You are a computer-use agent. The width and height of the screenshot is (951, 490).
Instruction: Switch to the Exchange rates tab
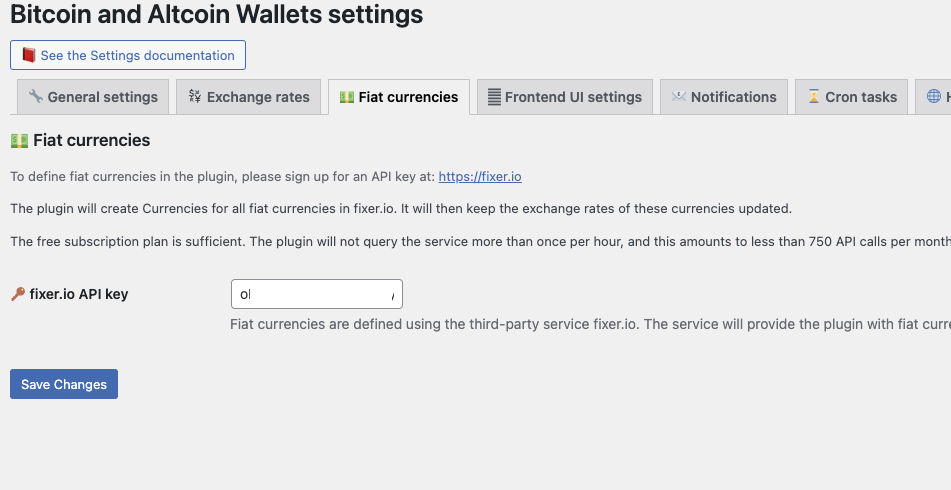click(249, 97)
